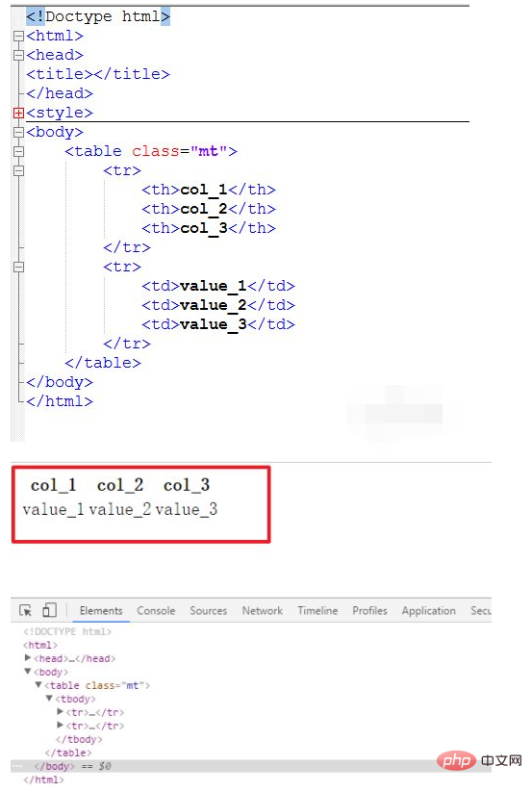
Task: Click the title tag line in editor
Action: [98, 74]
